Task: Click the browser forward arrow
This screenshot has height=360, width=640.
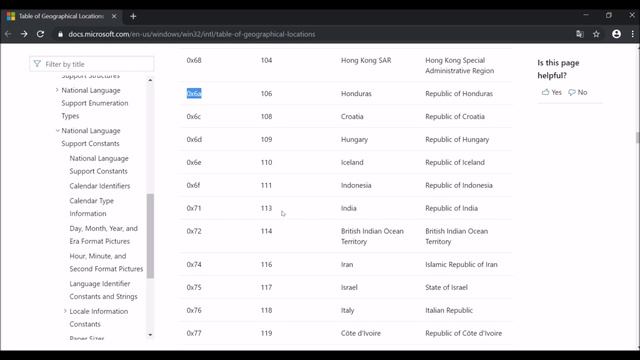Action: pyautogui.click(x=24, y=34)
